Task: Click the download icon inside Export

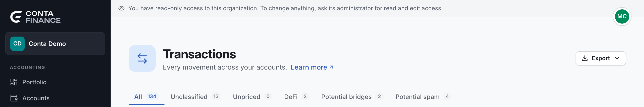Action: (585, 58)
